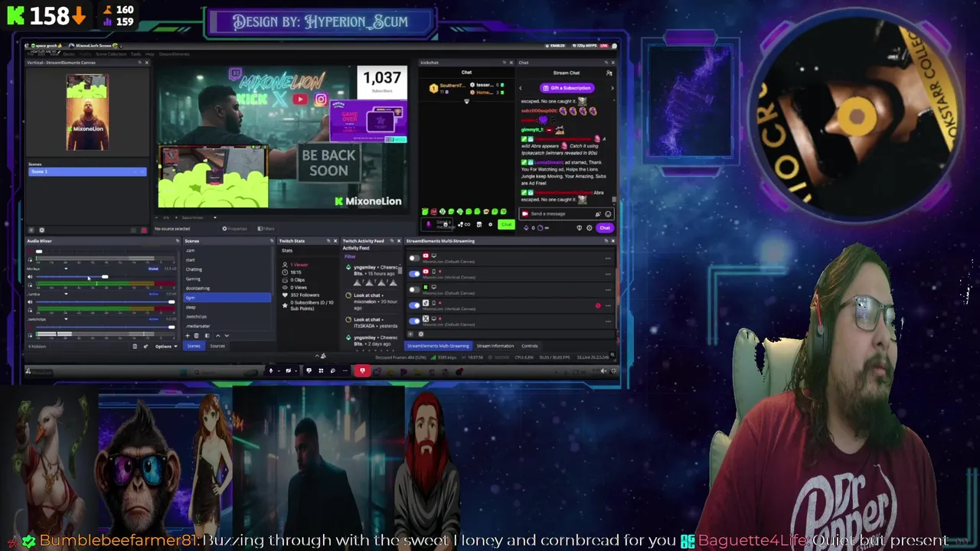Click Filter link in Twitch Activity Feed
The width and height of the screenshot is (980, 551).
tap(350, 256)
